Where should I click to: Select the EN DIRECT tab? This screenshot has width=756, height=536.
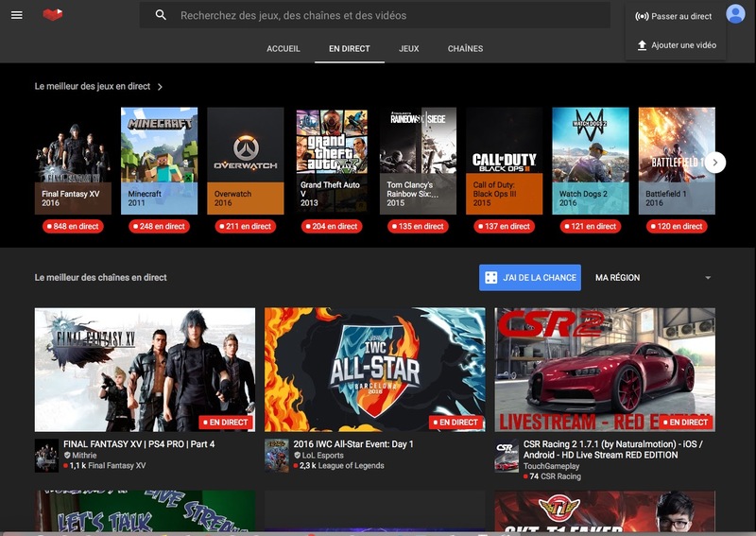(x=349, y=49)
